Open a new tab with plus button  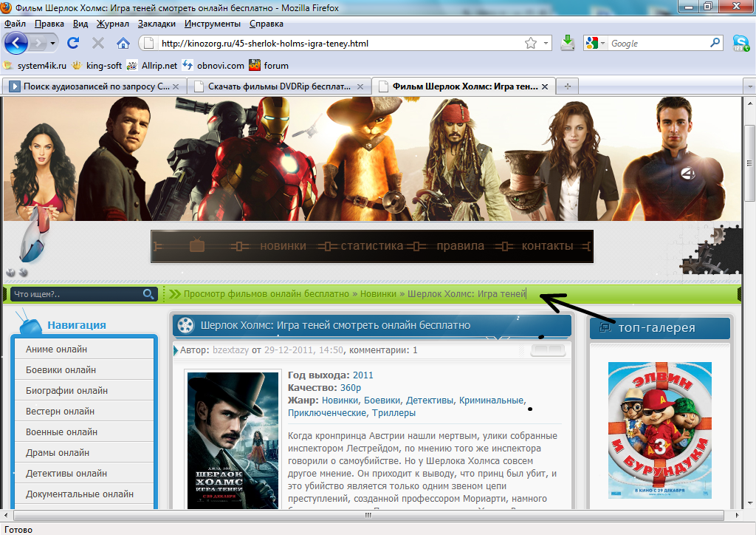point(568,86)
